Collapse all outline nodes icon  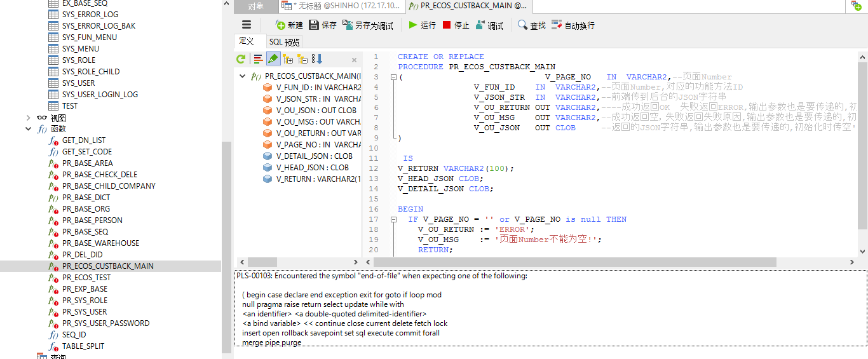(x=302, y=59)
